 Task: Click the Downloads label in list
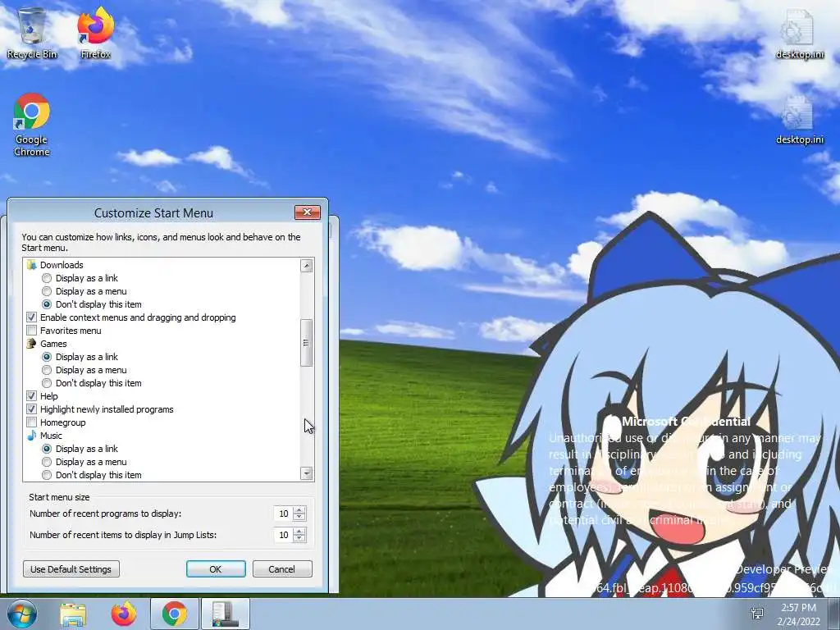pyautogui.click(x=62, y=265)
